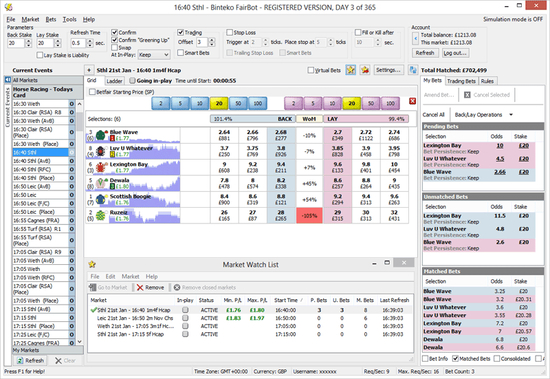Click the Remove closed markets icon
The image size is (550, 379).
(x=177, y=287)
